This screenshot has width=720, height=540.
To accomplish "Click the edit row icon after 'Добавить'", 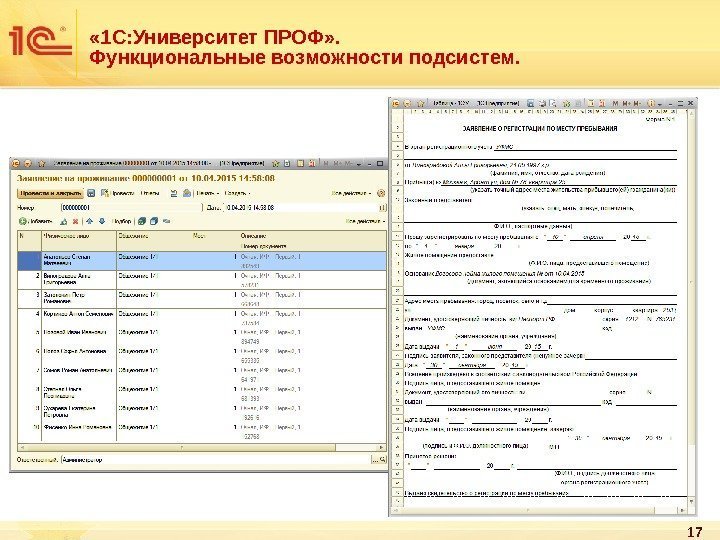I will [64, 221].
